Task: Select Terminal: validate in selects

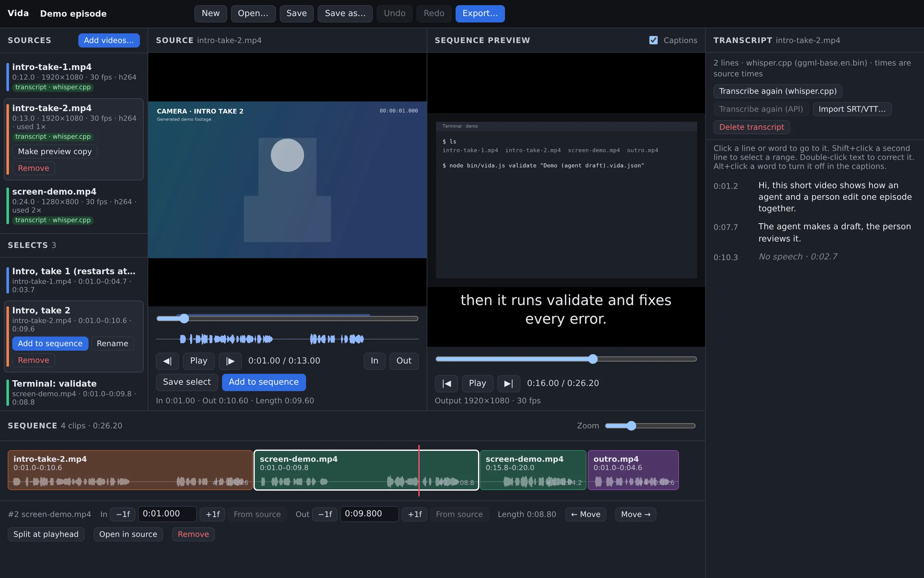Action: [74, 392]
